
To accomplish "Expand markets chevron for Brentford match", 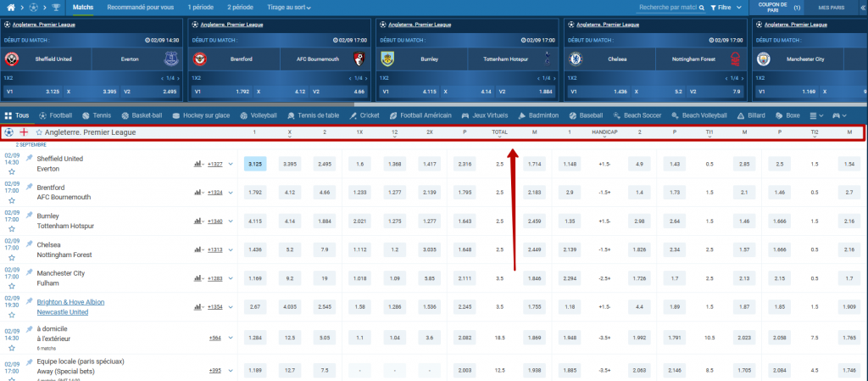I will click(231, 193).
